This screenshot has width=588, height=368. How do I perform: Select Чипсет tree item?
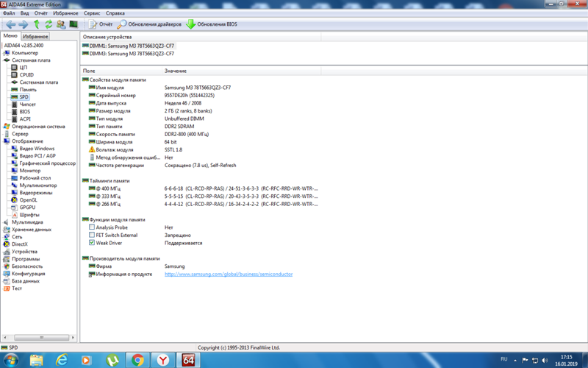[x=27, y=105]
